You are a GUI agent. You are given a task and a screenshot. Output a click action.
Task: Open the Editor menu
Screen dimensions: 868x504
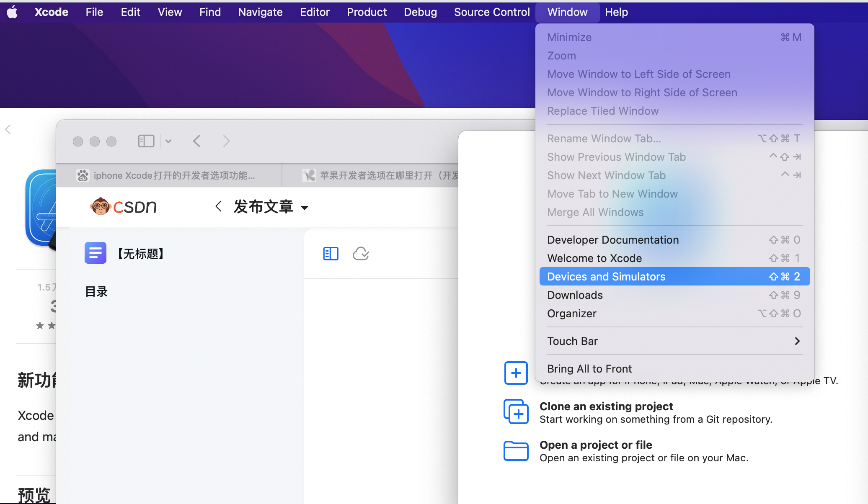(x=315, y=12)
